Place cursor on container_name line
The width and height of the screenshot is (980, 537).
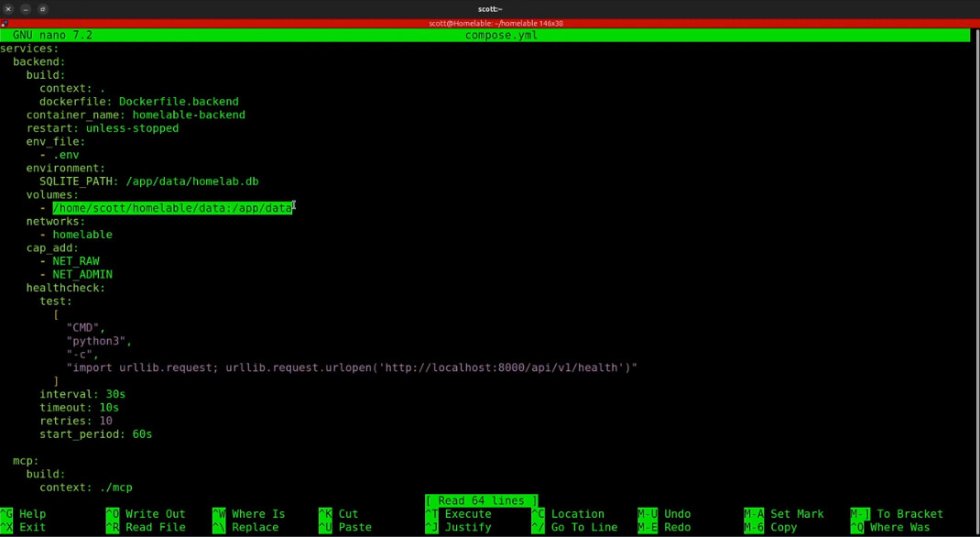[x=136, y=115]
